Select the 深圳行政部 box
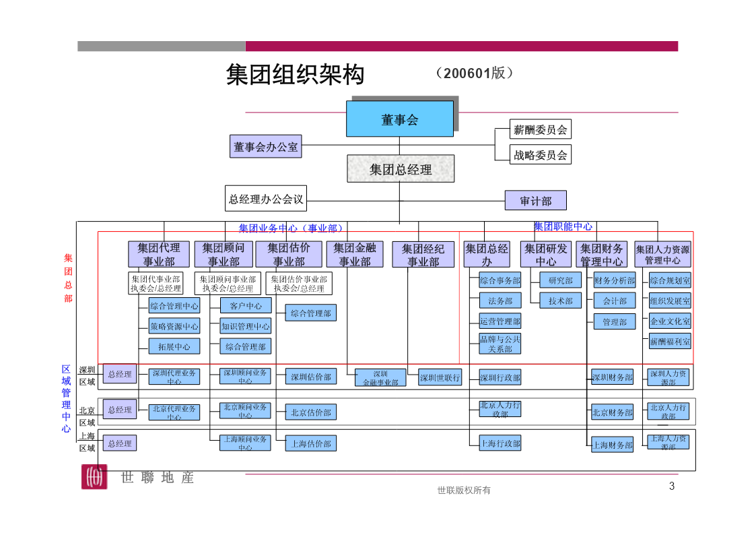The height and width of the screenshot is (535, 756). 500,377
